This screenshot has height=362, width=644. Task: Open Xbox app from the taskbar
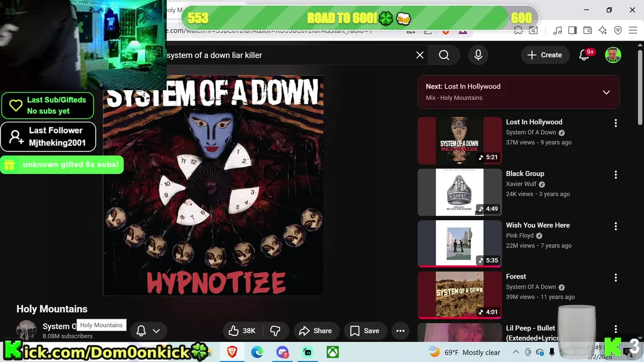[x=333, y=352]
